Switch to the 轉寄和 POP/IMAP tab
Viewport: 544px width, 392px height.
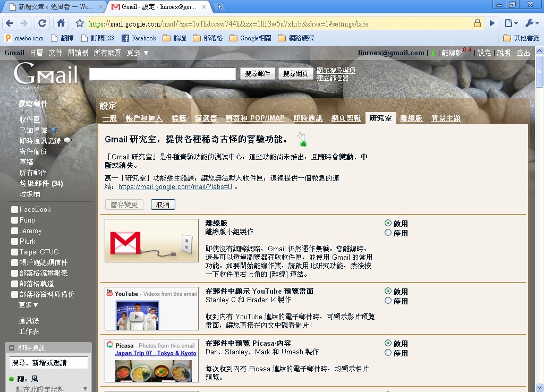point(255,118)
